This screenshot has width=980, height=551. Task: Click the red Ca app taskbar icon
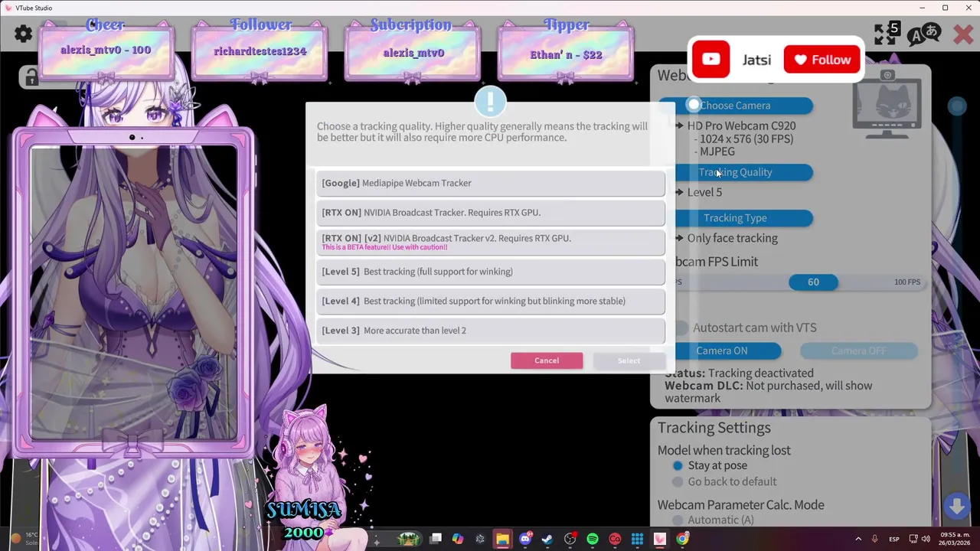(x=615, y=539)
